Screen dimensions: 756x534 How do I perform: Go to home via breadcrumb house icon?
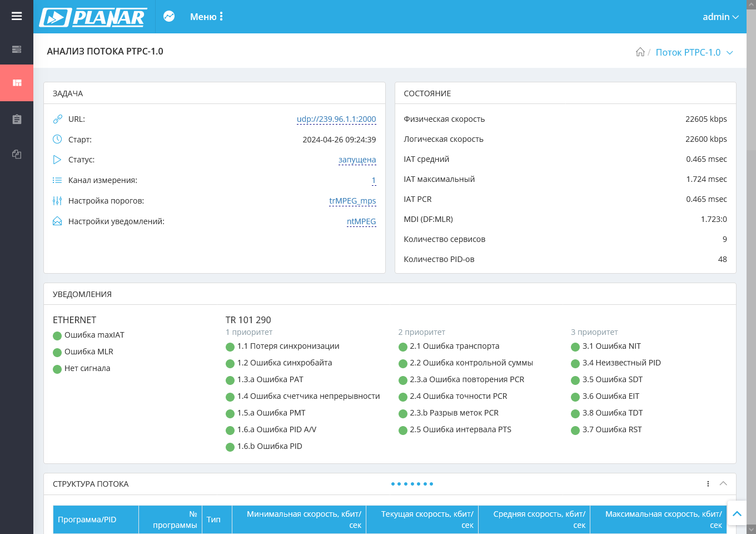tap(640, 52)
